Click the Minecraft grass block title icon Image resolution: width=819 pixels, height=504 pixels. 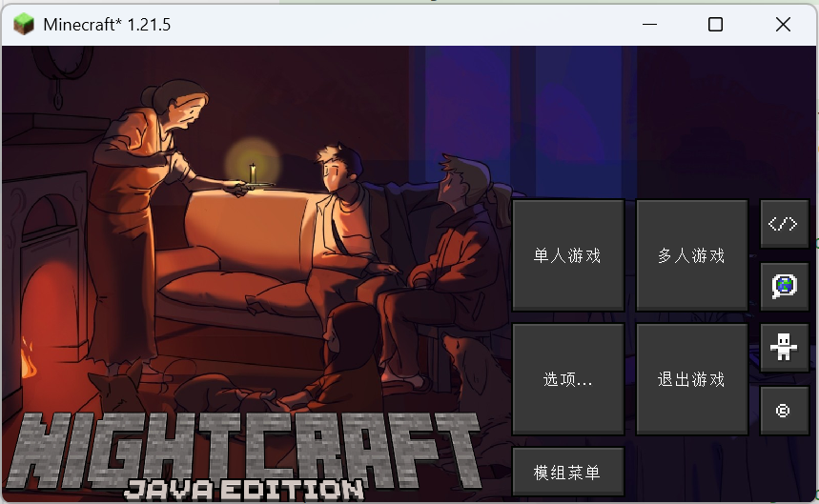click(x=23, y=25)
